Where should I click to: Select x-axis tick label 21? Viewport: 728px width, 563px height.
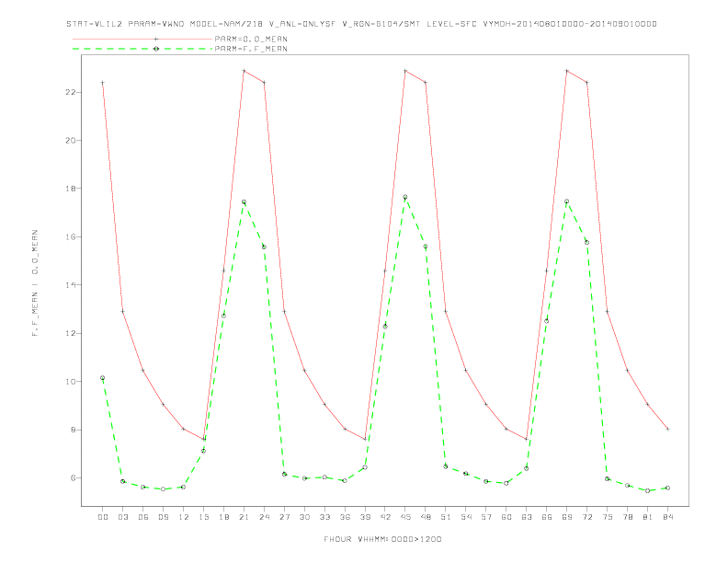coord(244,517)
